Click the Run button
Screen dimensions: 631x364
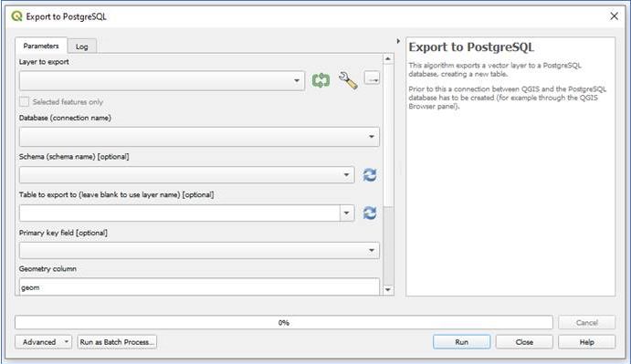pyautogui.click(x=461, y=342)
